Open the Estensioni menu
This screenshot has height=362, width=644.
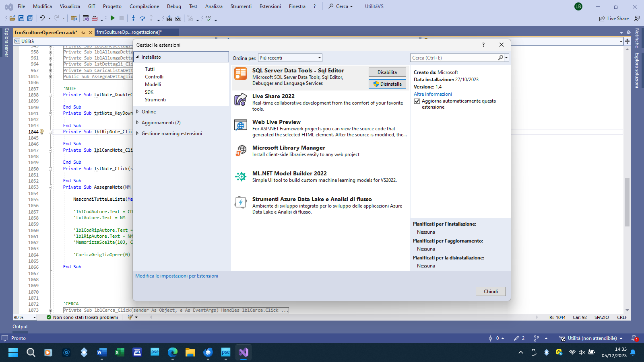tap(270, 6)
